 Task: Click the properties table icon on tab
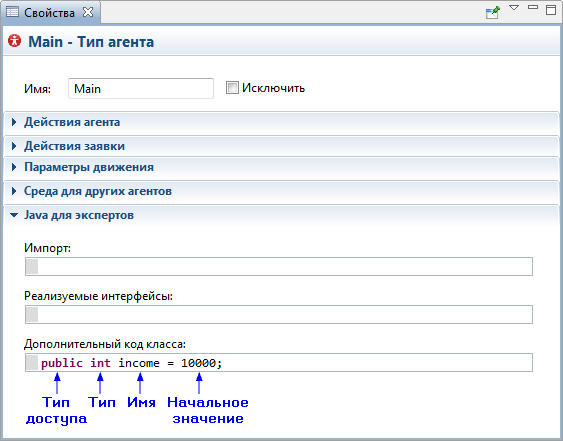point(13,12)
